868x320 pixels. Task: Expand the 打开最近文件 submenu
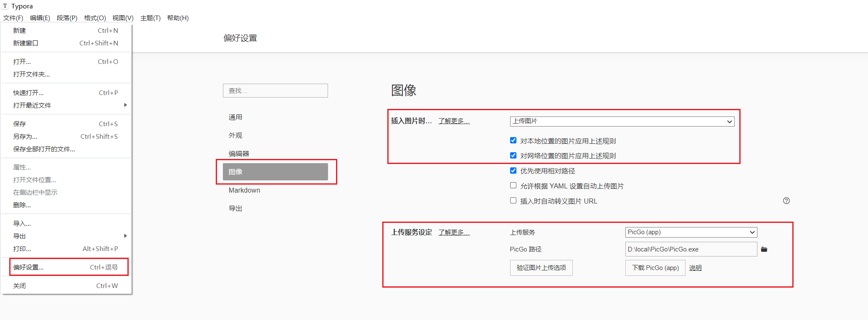(66, 105)
